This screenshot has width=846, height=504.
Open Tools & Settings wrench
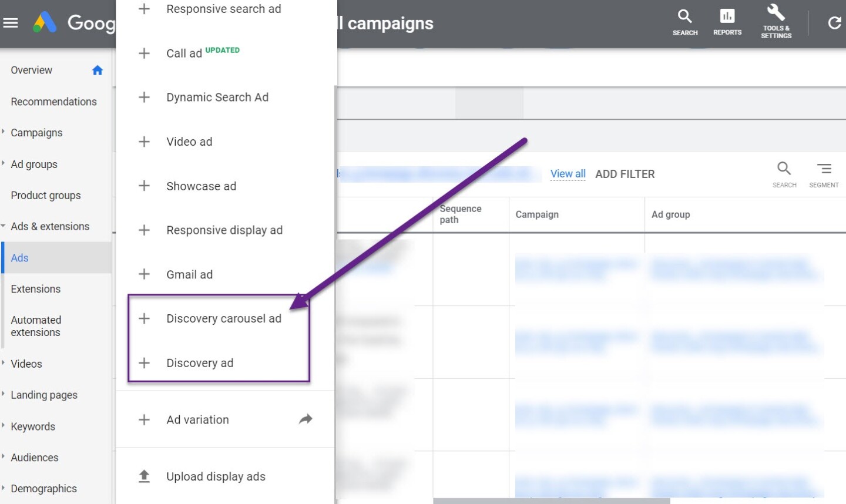[x=776, y=21]
